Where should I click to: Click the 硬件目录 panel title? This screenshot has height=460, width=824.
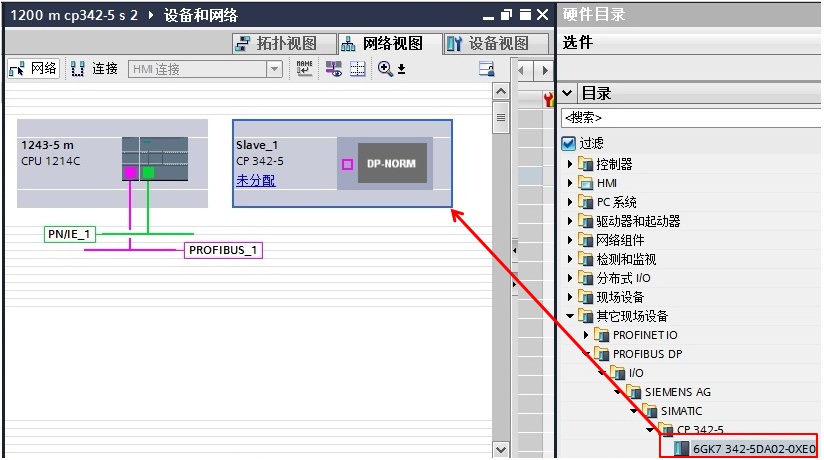click(594, 14)
